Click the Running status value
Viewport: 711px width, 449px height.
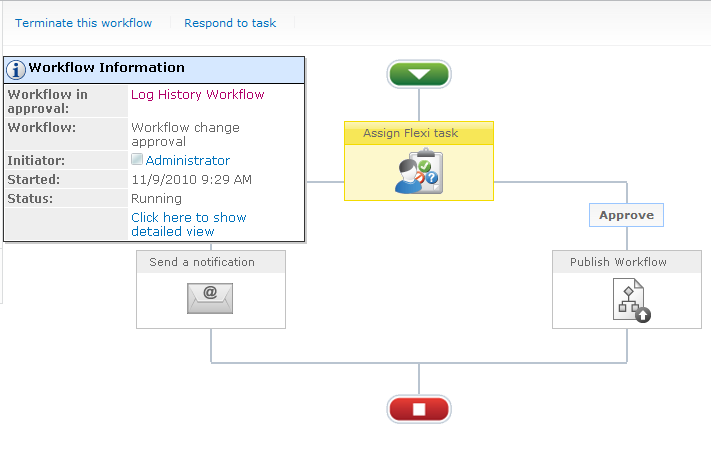click(156, 199)
